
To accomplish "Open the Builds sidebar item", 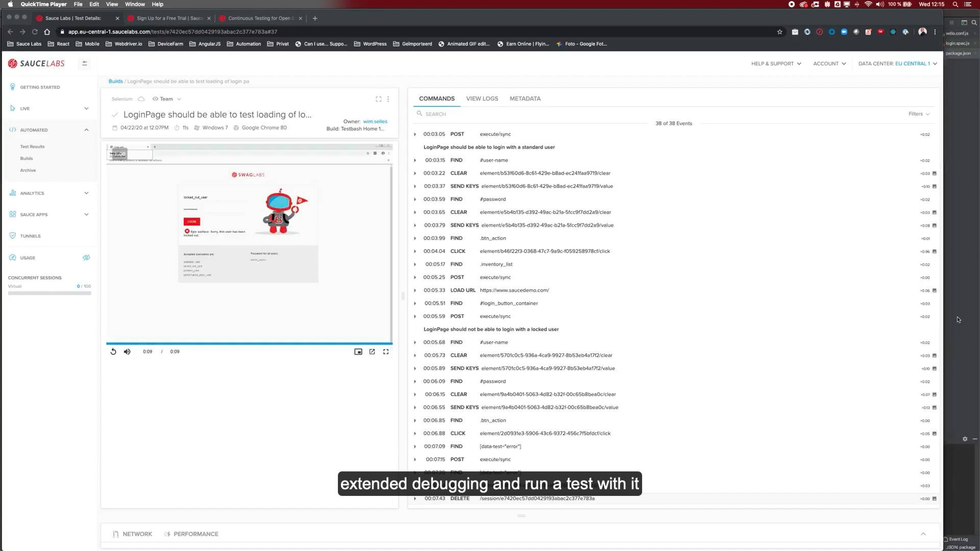I will [26, 158].
